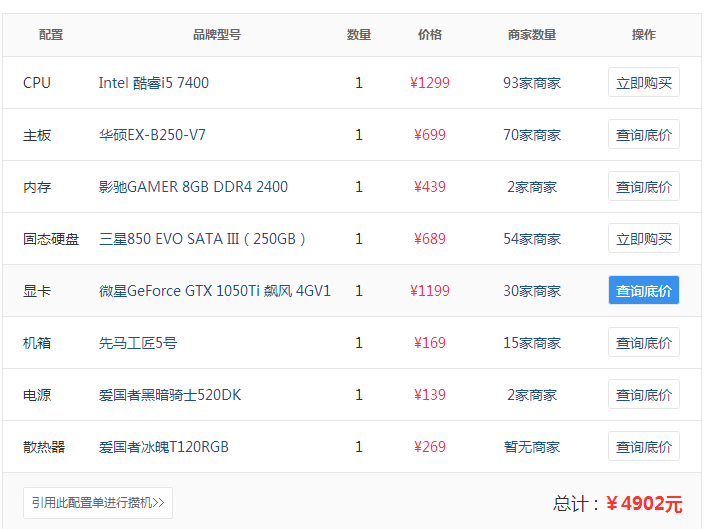Open 影驰GAMER 8GB DDR4 2400 link
The height and width of the screenshot is (529, 709).
[x=193, y=187]
